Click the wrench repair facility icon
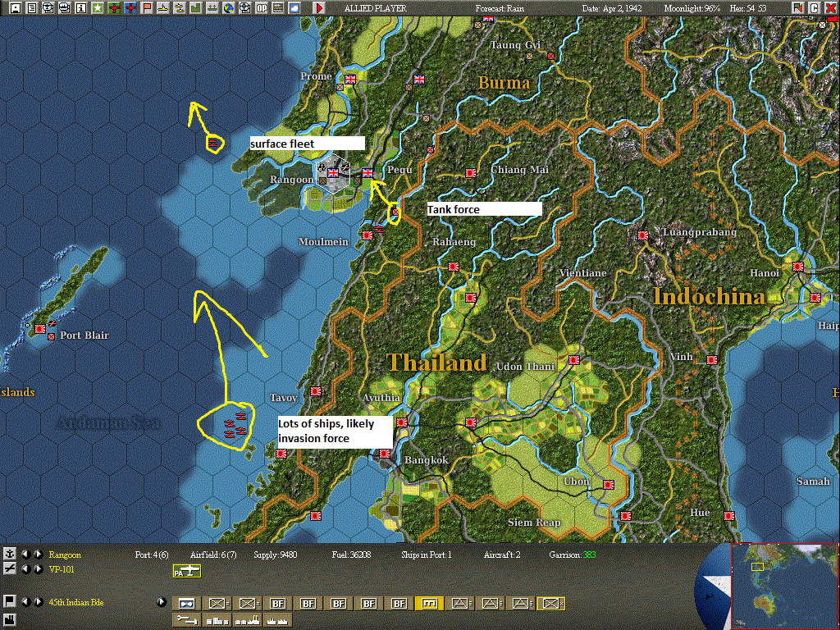This screenshot has width=840, height=630. pyautogui.click(x=187, y=620)
